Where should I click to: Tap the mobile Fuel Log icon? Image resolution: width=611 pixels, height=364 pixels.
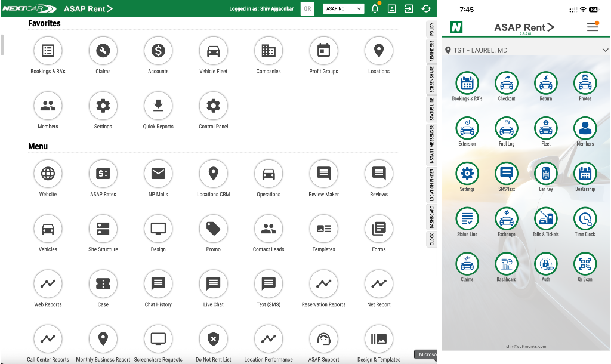pos(507,129)
